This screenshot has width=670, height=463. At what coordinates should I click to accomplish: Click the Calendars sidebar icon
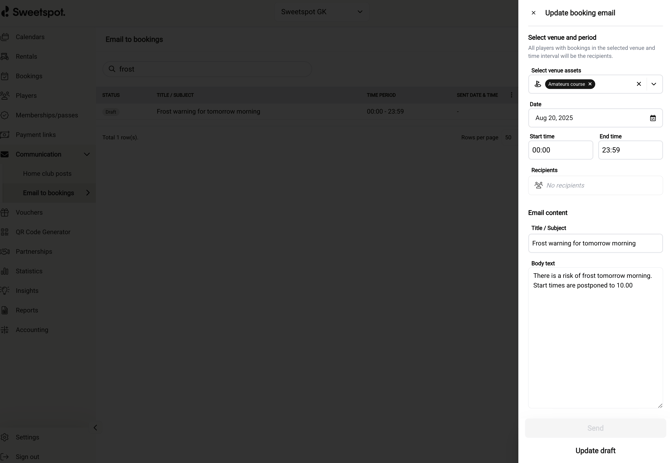5,37
